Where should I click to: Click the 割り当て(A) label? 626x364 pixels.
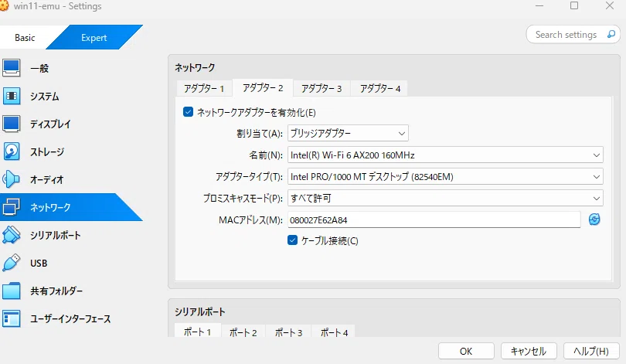coord(260,133)
